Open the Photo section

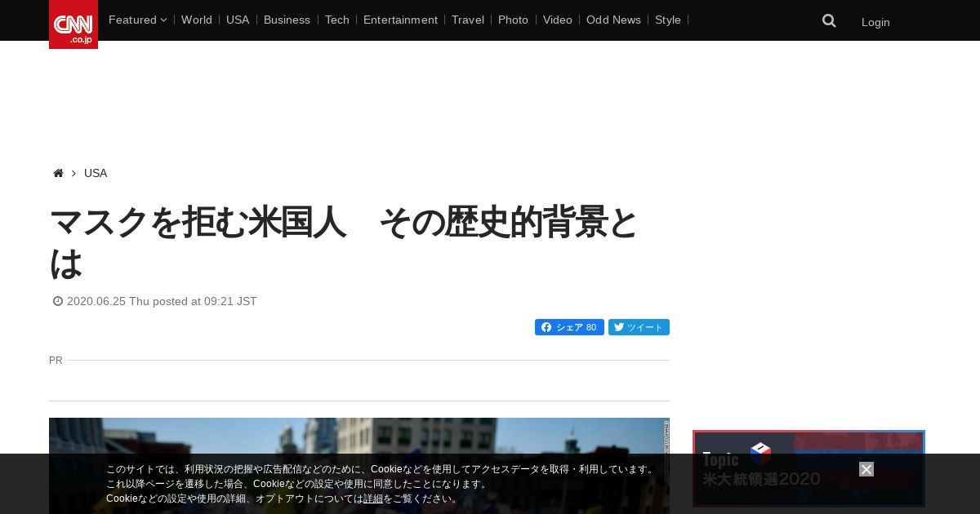[x=513, y=20]
